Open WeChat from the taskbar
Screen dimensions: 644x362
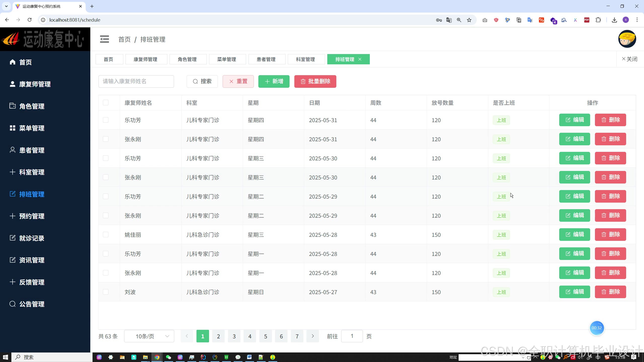click(169, 357)
